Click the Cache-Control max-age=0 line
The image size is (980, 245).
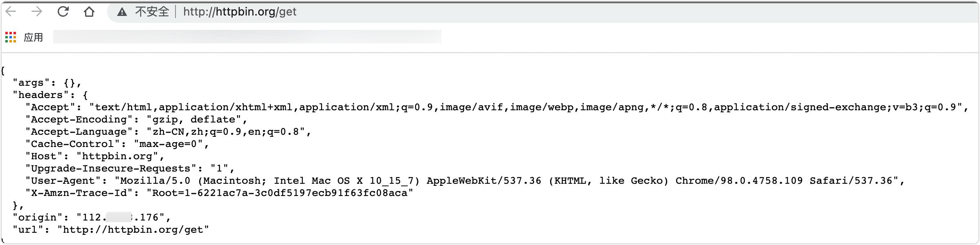(117, 144)
